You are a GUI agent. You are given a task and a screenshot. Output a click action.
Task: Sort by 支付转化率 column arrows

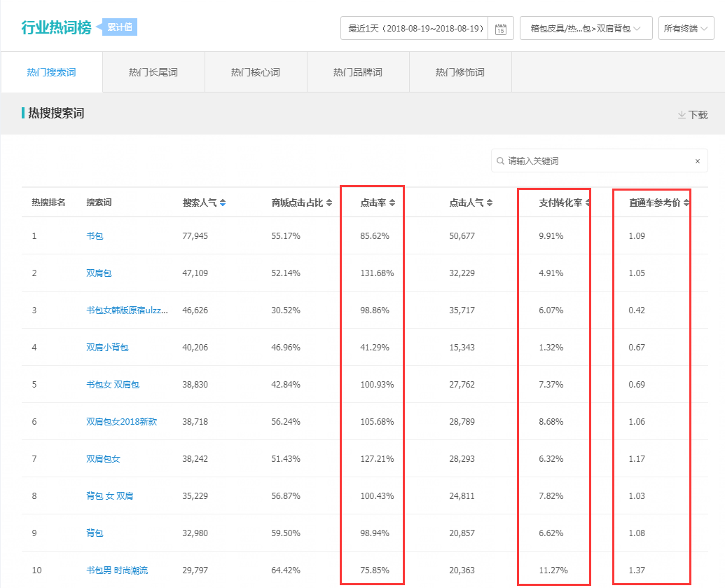pos(588,203)
